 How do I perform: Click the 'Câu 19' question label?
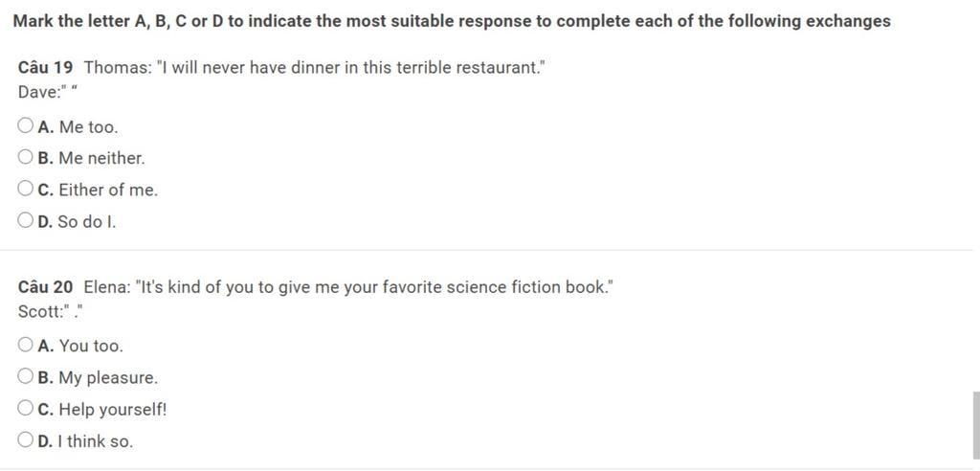tap(46, 68)
